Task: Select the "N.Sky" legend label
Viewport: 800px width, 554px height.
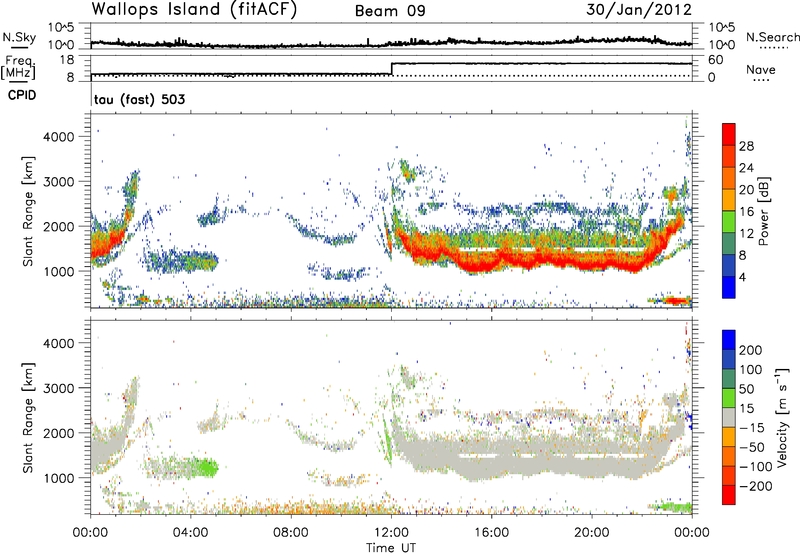Action: coord(19,37)
